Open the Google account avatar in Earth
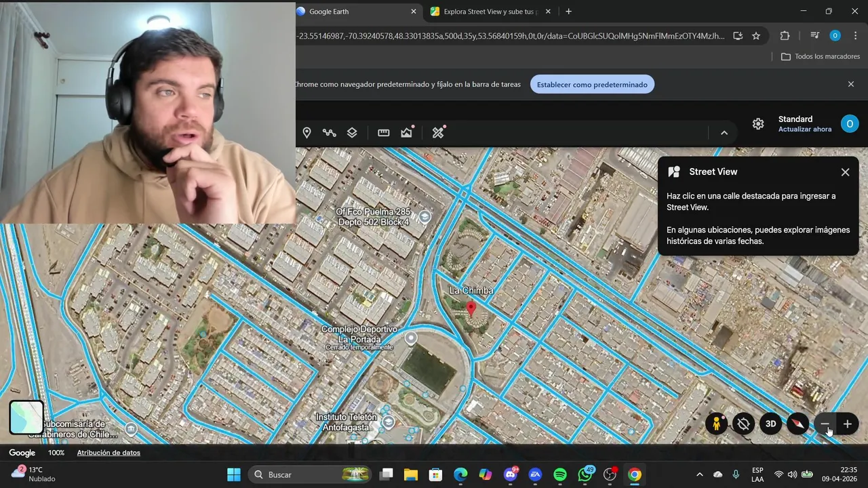Viewport: 868px width, 488px height. click(849, 124)
